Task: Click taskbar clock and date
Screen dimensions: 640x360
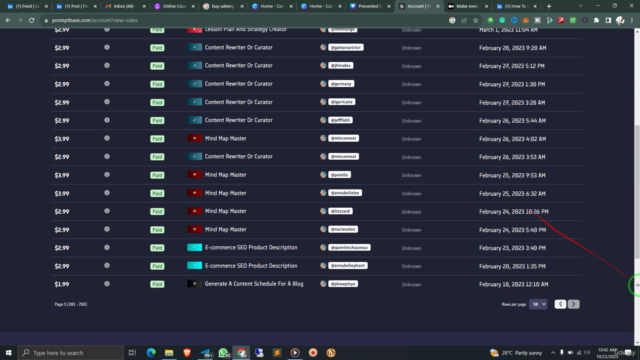Action: click(x=607, y=353)
